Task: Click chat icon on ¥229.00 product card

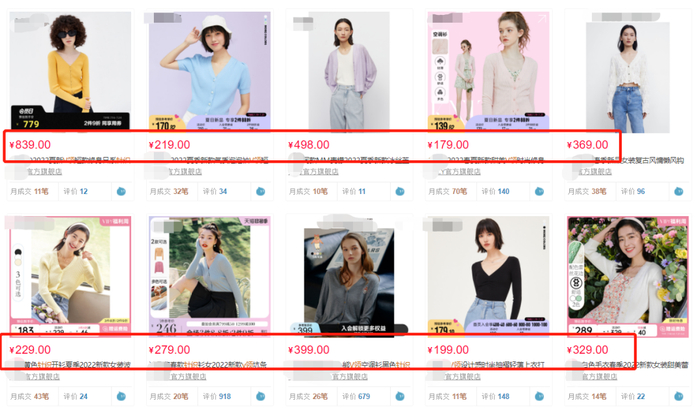Action: pos(121,397)
